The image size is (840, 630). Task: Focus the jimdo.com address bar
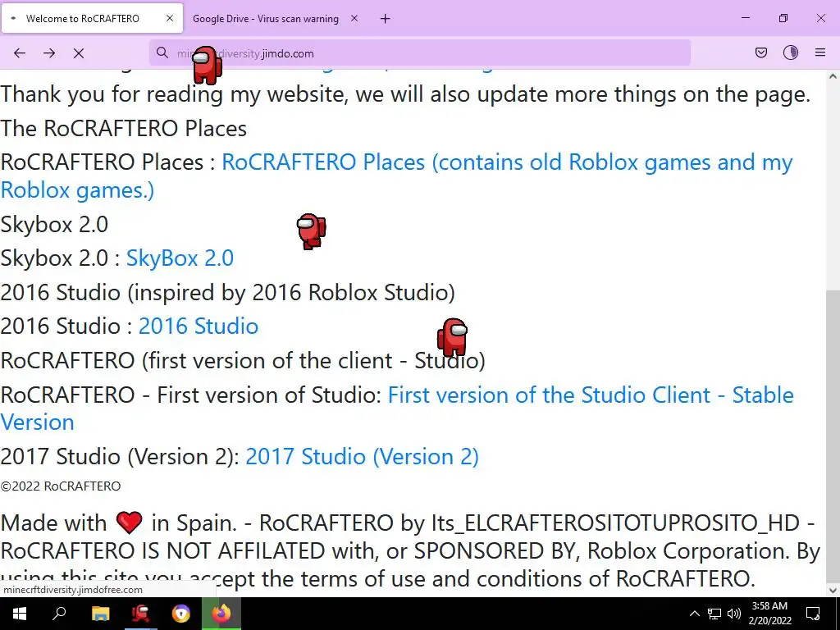tap(419, 53)
